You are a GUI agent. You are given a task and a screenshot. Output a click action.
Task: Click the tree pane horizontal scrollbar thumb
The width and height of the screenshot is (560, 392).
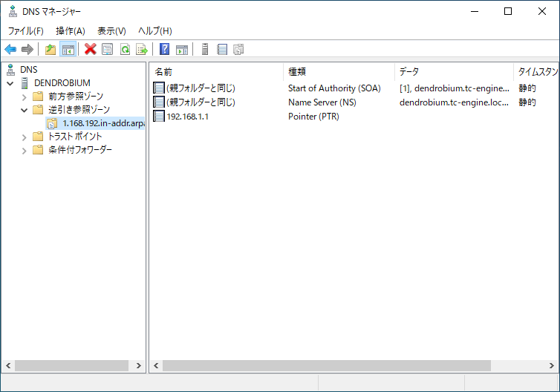(71, 365)
